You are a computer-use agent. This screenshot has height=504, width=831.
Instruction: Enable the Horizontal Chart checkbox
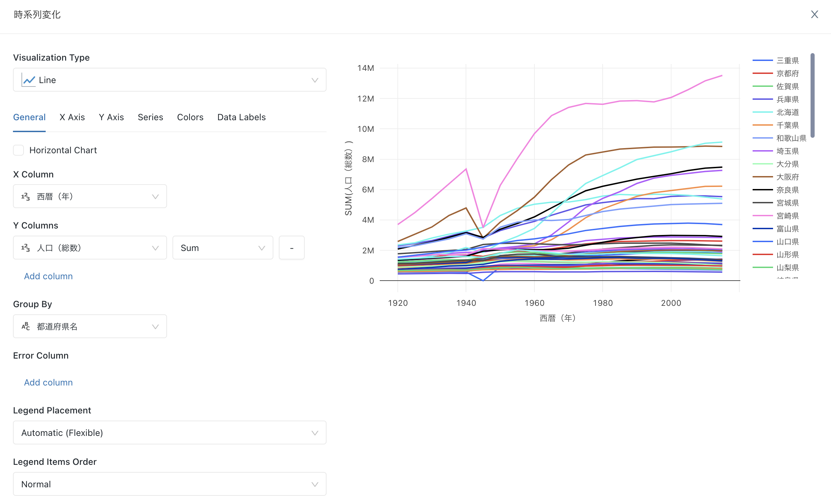[18, 150]
